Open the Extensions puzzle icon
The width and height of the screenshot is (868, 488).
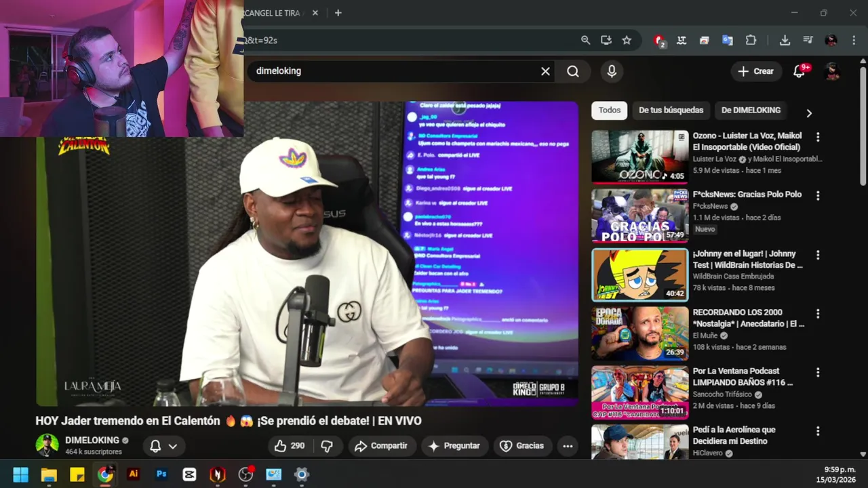(x=751, y=40)
